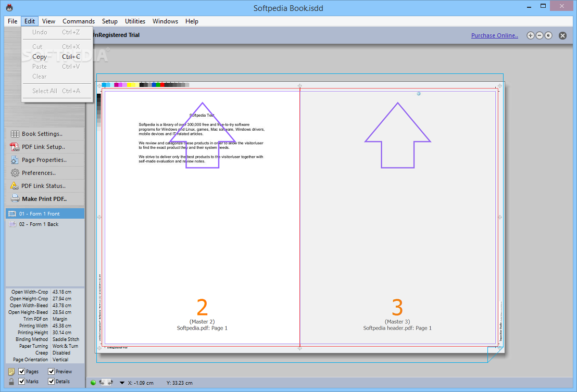
Task: Click the Binding Method value Saddle Stitch
Action: click(66, 339)
